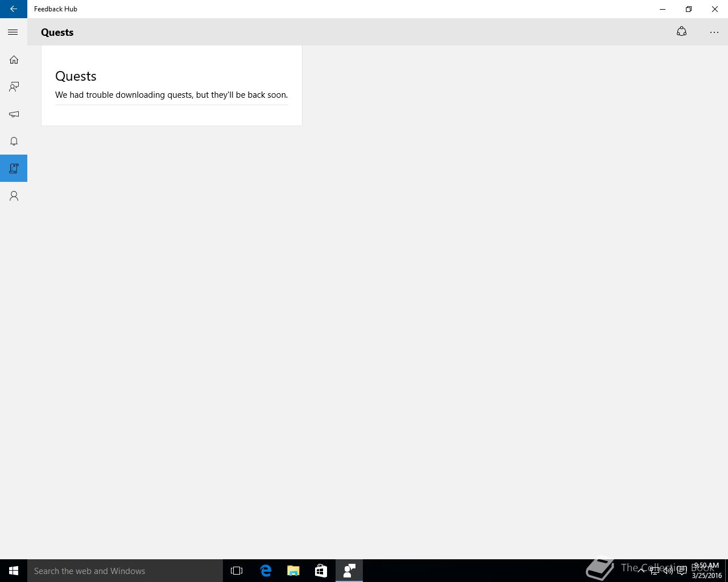Image resolution: width=728 pixels, height=582 pixels.
Task: Show hidden tray icons chevron
Action: 641,571
